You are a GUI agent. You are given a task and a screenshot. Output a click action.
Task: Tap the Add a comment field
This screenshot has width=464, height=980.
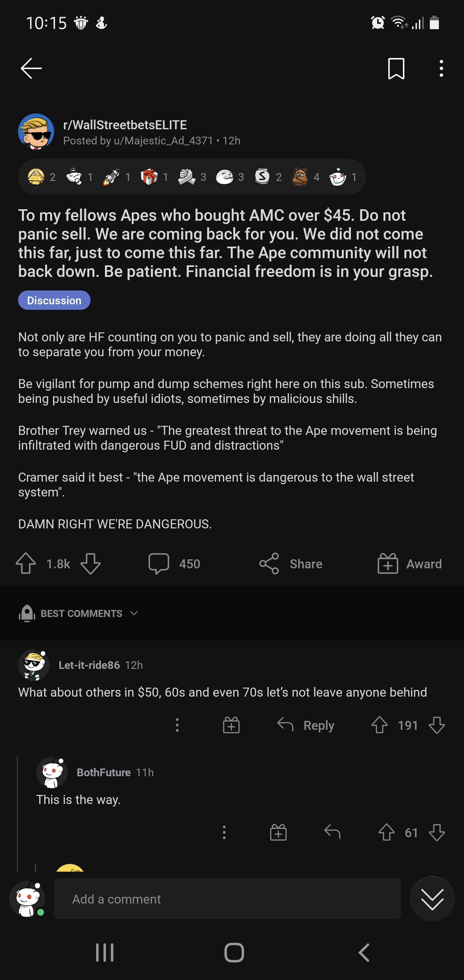(x=227, y=898)
